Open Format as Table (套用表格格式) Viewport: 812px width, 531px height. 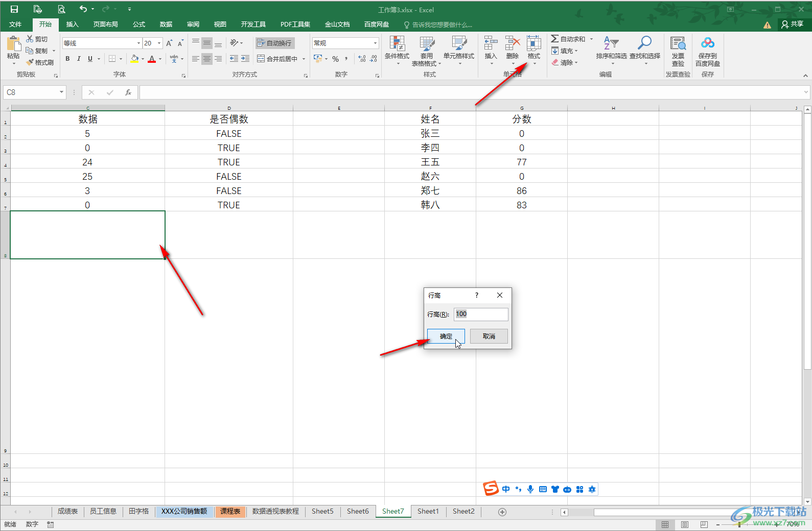[x=426, y=51]
